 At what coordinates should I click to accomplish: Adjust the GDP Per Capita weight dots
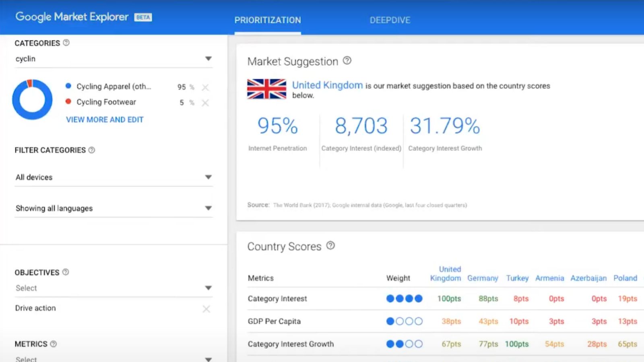(x=404, y=321)
